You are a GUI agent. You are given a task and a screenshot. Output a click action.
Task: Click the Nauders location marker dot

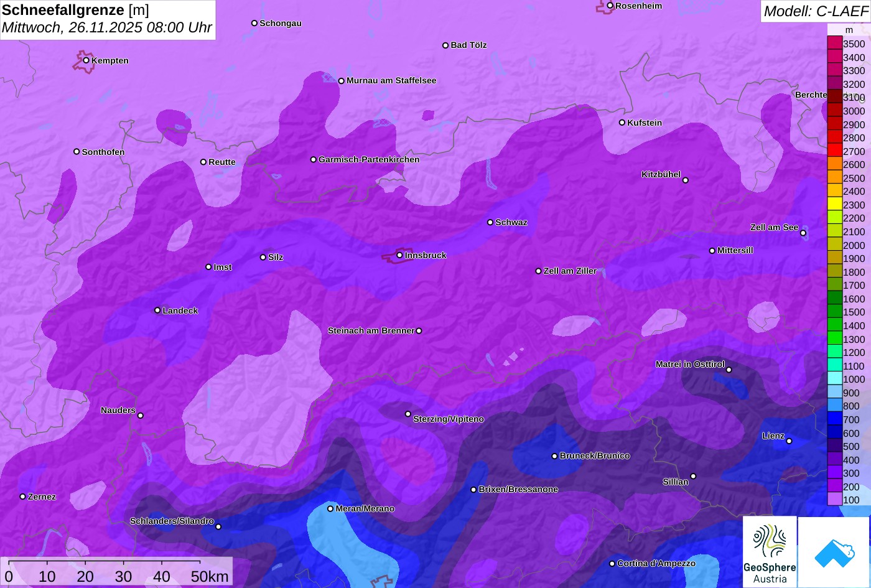141,416
